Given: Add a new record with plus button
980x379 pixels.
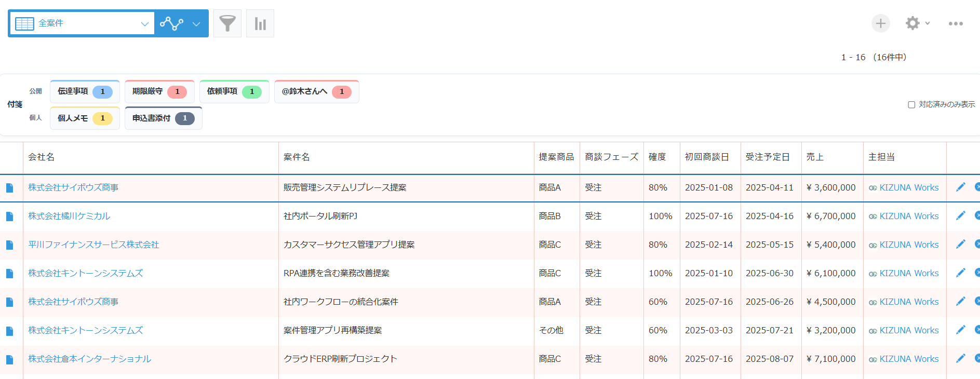Looking at the screenshot, I should [x=881, y=23].
